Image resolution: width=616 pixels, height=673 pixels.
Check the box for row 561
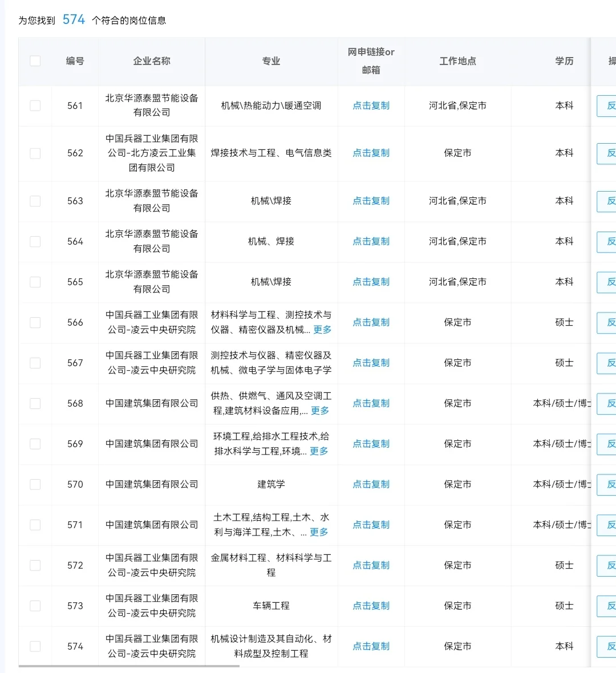35,106
